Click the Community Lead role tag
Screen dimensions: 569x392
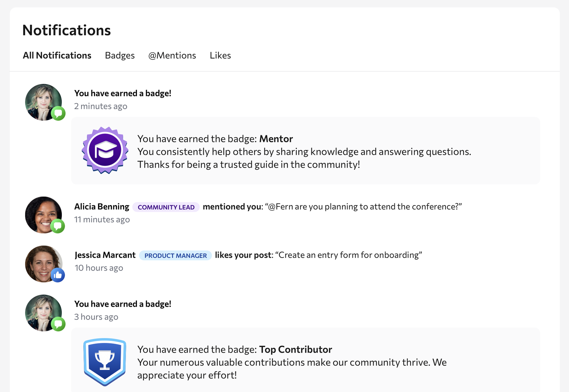(166, 207)
